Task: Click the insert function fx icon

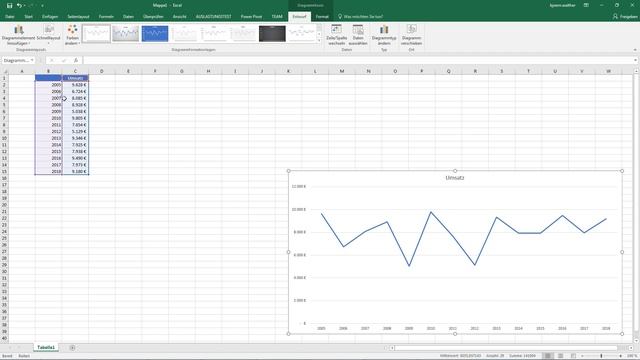Action: [76, 60]
